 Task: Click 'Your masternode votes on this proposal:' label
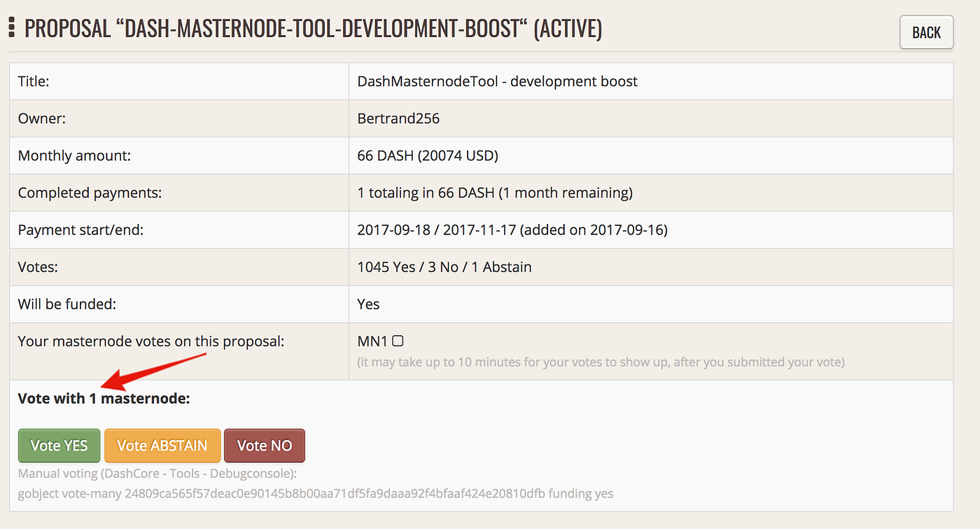pos(151,341)
